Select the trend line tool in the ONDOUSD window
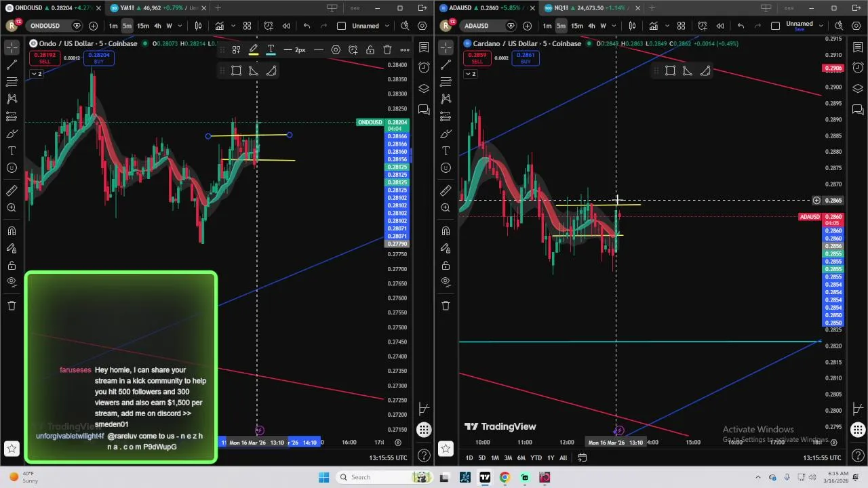This screenshot has width=868, height=488. pyautogui.click(x=12, y=65)
